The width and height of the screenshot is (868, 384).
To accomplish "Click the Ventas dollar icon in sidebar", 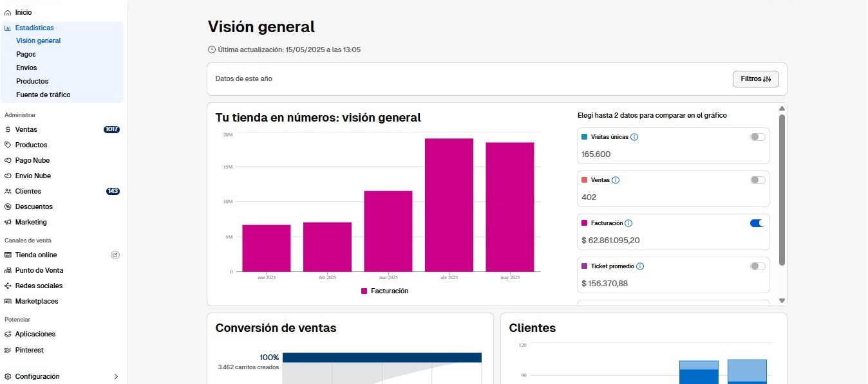I will pos(8,129).
